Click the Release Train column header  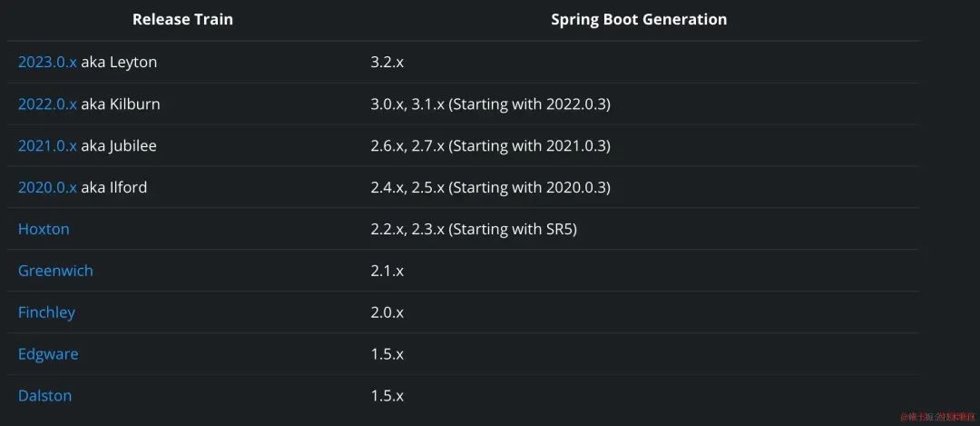[x=182, y=19]
